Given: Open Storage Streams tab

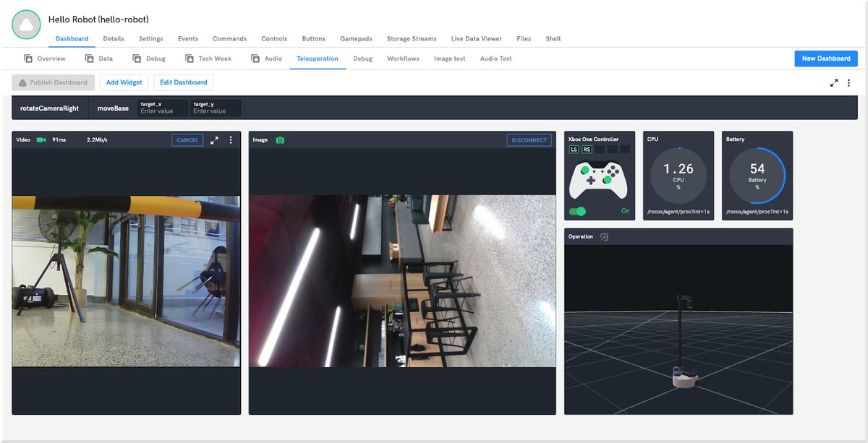Looking at the screenshot, I should (412, 39).
